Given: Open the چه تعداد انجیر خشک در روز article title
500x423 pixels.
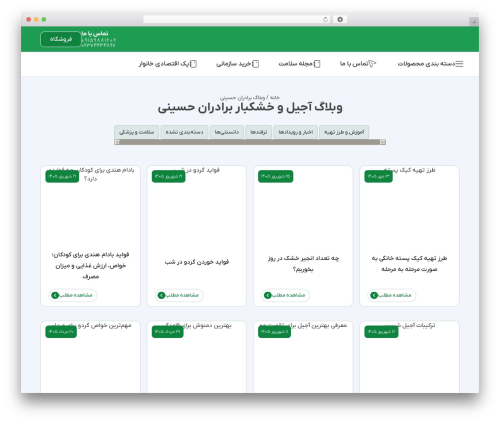Looking at the screenshot, I should click(x=303, y=263).
